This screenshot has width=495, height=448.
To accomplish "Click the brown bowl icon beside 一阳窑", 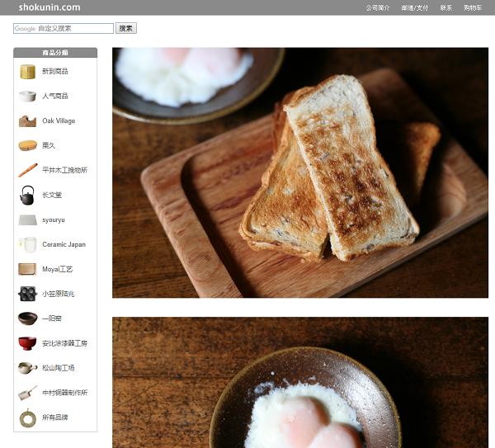I will [28, 318].
